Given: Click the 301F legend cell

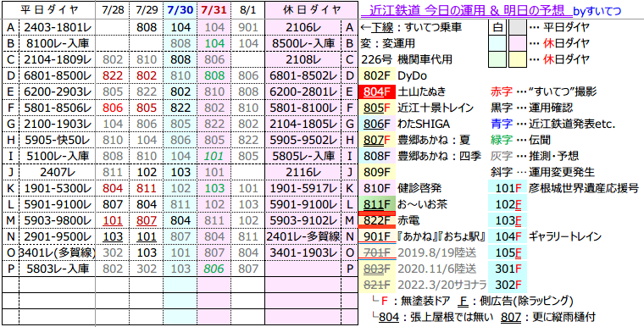Looking at the screenshot, I should click(x=508, y=269).
